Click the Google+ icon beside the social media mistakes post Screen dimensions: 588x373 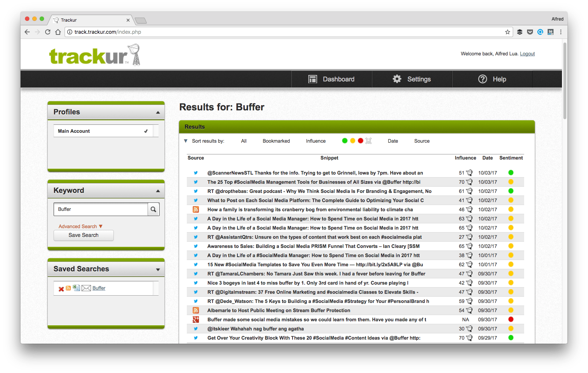(196, 319)
